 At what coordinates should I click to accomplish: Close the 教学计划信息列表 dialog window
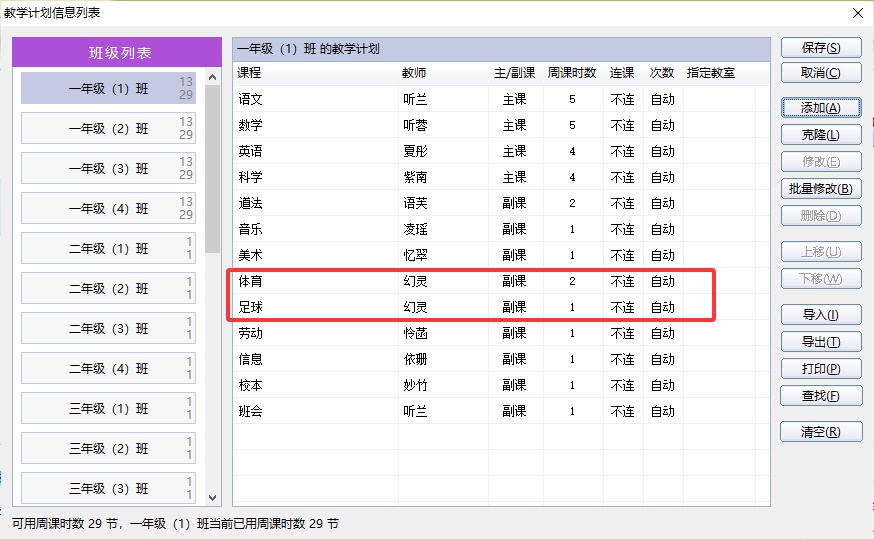[x=857, y=13]
